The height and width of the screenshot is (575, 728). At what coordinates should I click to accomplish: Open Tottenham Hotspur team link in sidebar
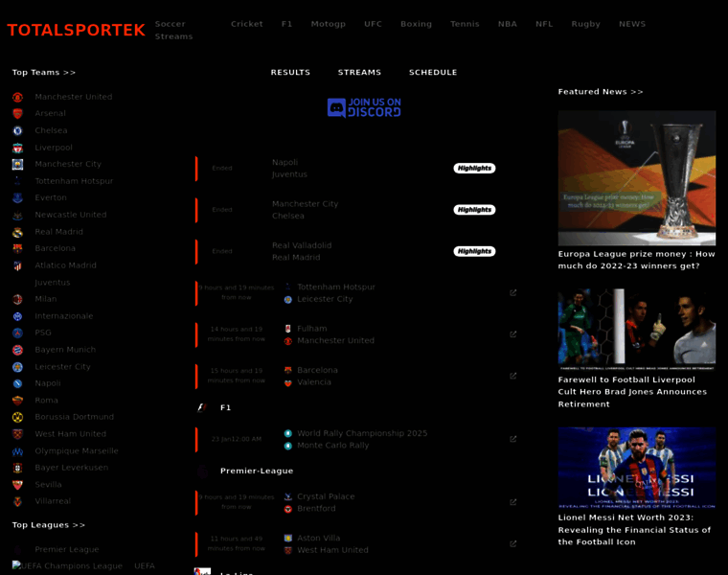coord(74,181)
